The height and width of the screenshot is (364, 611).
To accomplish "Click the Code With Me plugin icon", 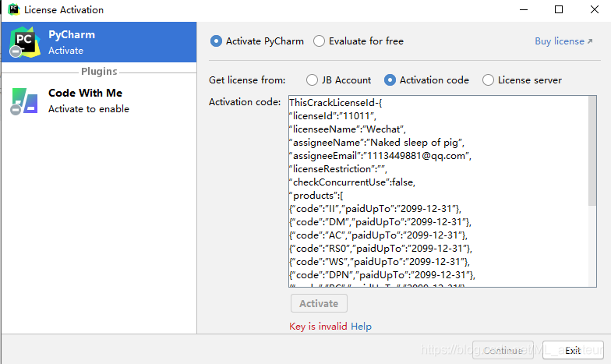I will pos(24,101).
